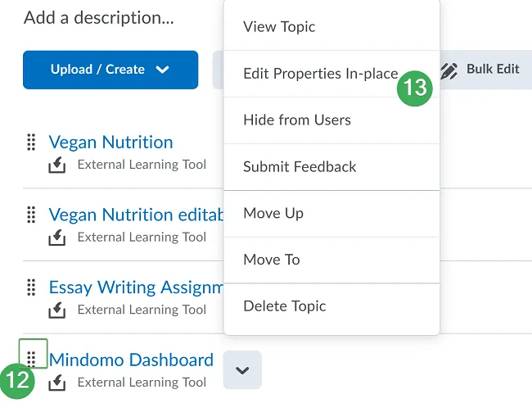Viewport: 532px width, 412px height.
Task: Choose Edit Properties In-place
Action: point(320,74)
